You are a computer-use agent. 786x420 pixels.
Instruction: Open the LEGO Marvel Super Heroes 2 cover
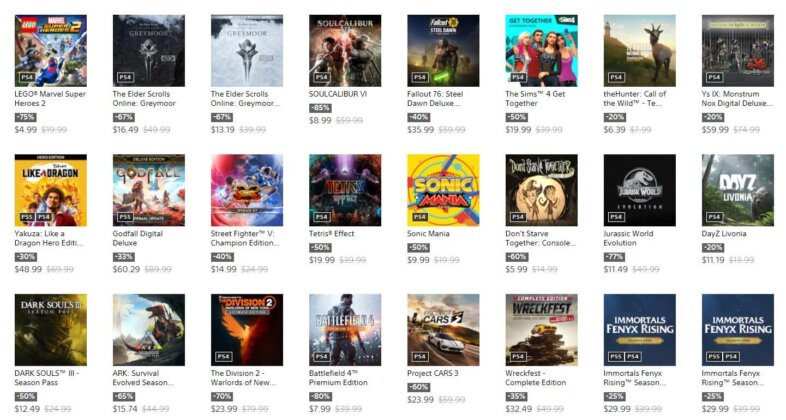[51, 51]
